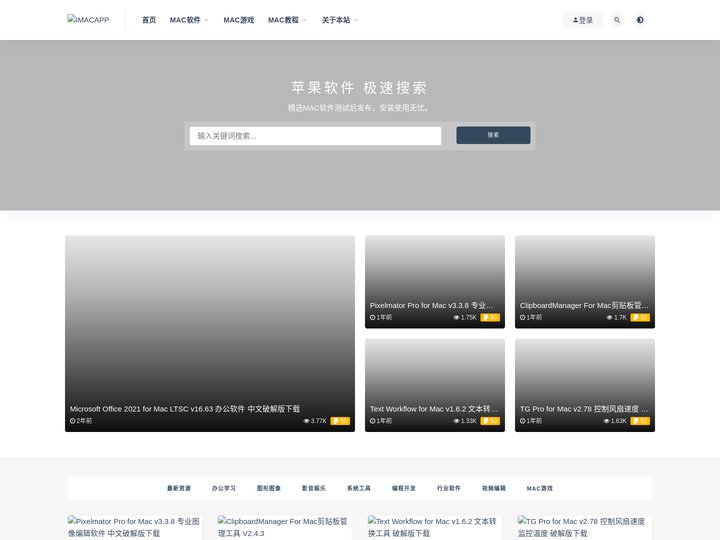Click the 50 badge on TG Pro card
Screen dimensions: 720x540
pyautogui.click(x=640, y=421)
